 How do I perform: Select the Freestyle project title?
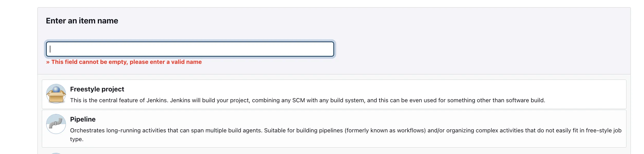97,89
